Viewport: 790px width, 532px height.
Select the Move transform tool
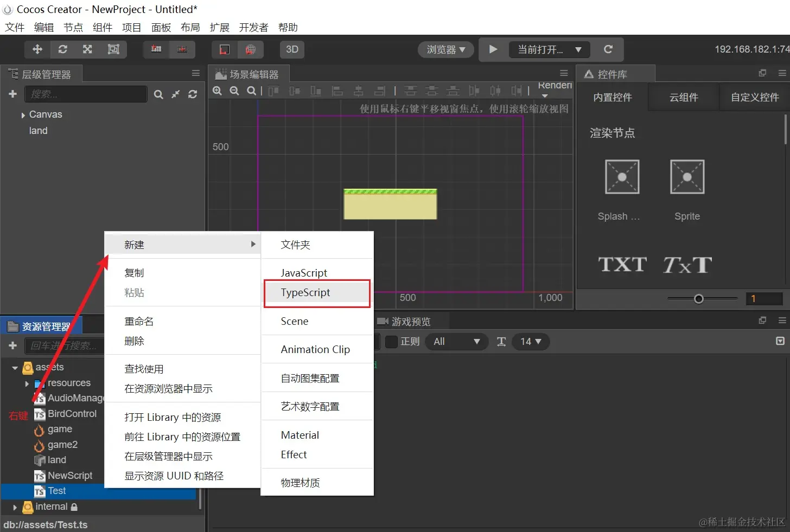point(37,49)
